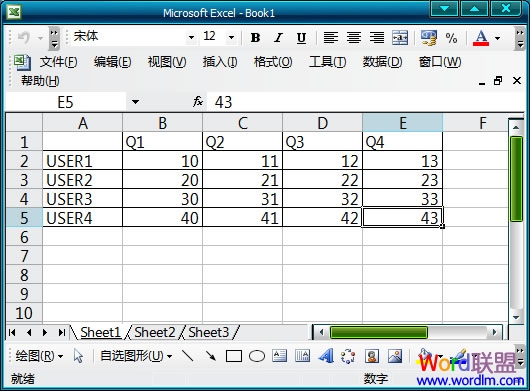The width and height of the screenshot is (530, 391).
Task: Select row 5 header
Action: click(24, 218)
